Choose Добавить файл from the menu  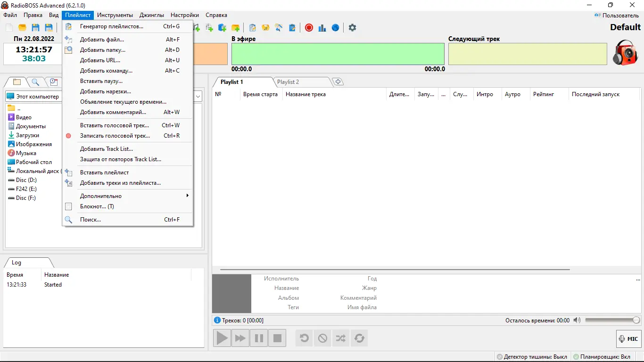pos(128,40)
